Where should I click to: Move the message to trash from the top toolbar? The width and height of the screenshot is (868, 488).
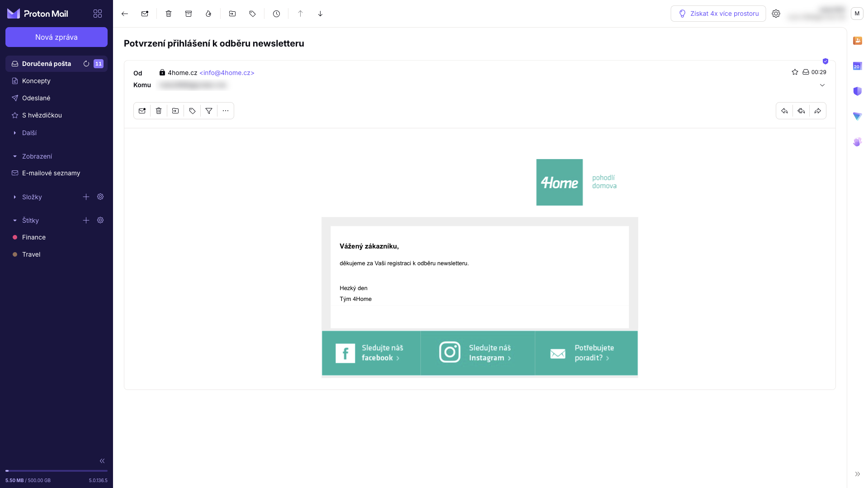pos(169,14)
